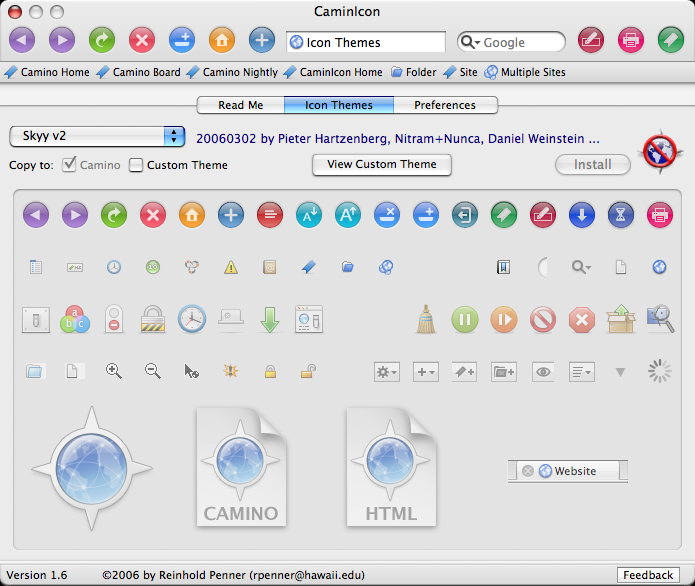Enable the Custom Theme checkbox
The height and width of the screenshot is (586, 695).
click(x=136, y=165)
